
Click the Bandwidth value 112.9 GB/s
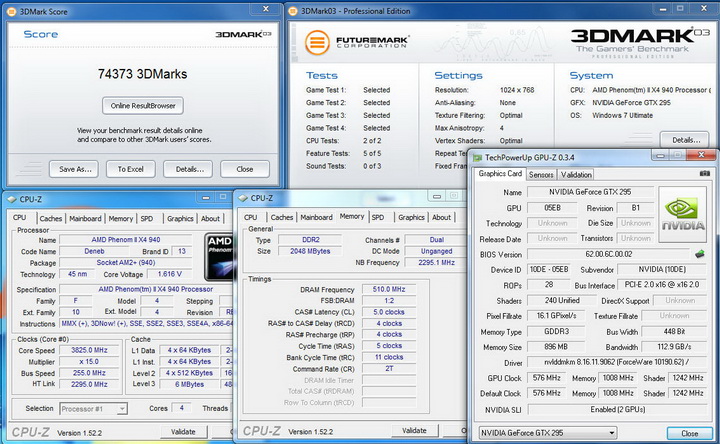pos(674,347)
